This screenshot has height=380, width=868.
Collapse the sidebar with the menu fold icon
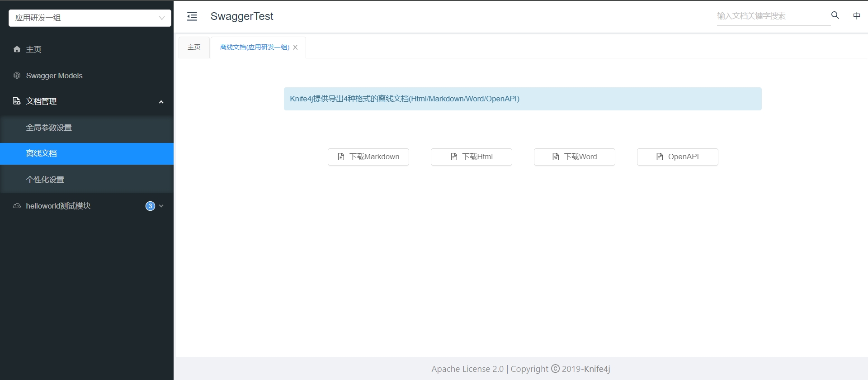coord(192,17)
